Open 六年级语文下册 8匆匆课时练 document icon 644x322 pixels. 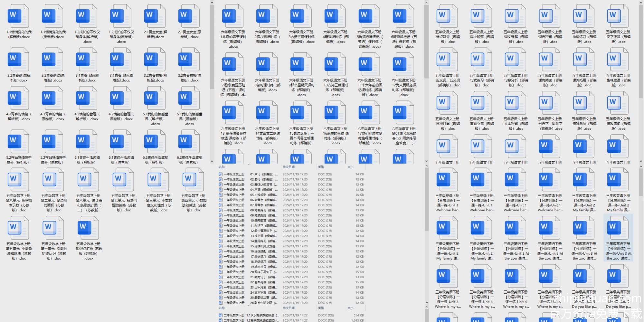pos(267,64)
